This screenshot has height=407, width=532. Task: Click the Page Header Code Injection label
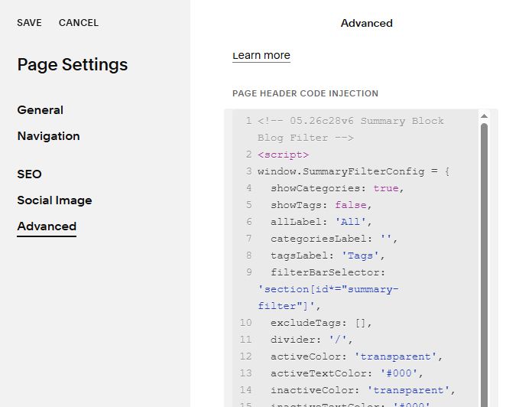(305, 93)
